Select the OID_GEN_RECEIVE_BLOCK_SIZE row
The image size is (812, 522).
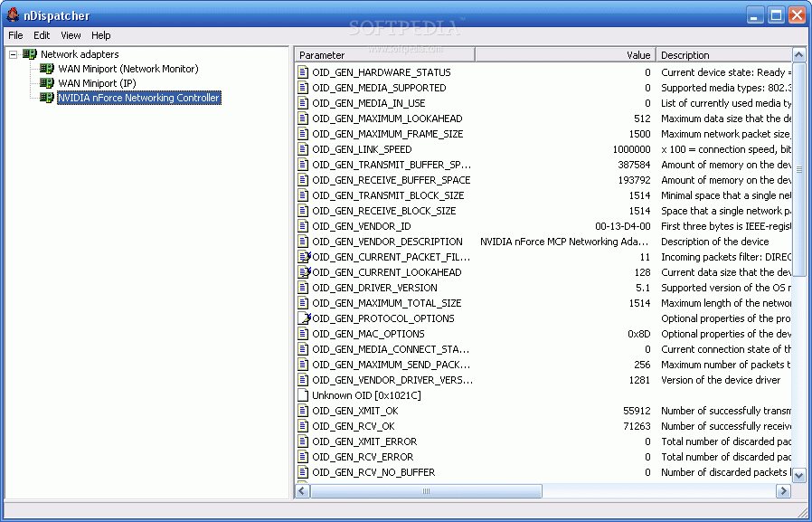(543, 211)
